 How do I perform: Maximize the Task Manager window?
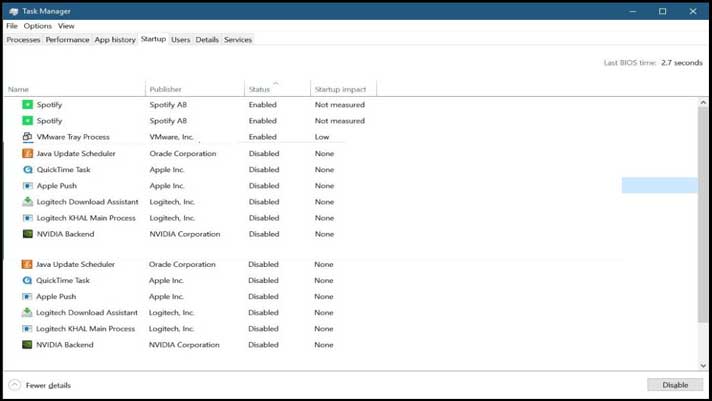(x=663, y=11)
